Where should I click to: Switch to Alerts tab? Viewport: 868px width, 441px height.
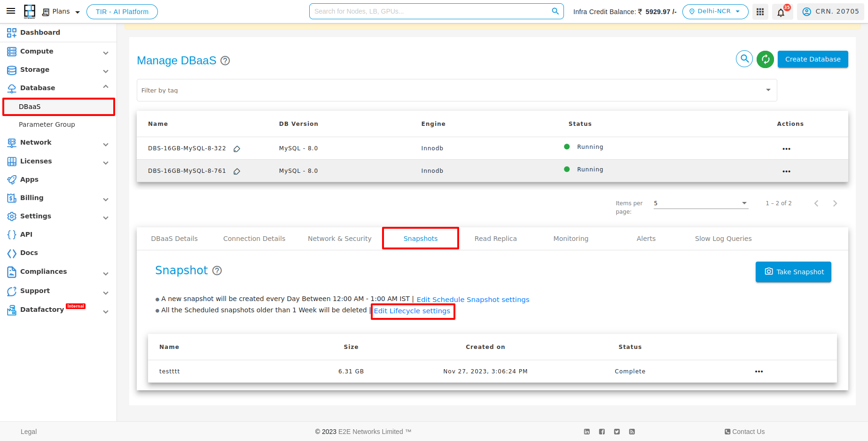pyautogui.click(x=646, y=239)
